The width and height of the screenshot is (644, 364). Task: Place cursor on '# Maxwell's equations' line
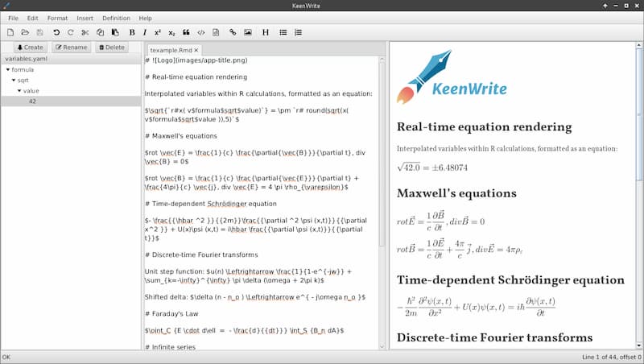(x=181, y=136)
